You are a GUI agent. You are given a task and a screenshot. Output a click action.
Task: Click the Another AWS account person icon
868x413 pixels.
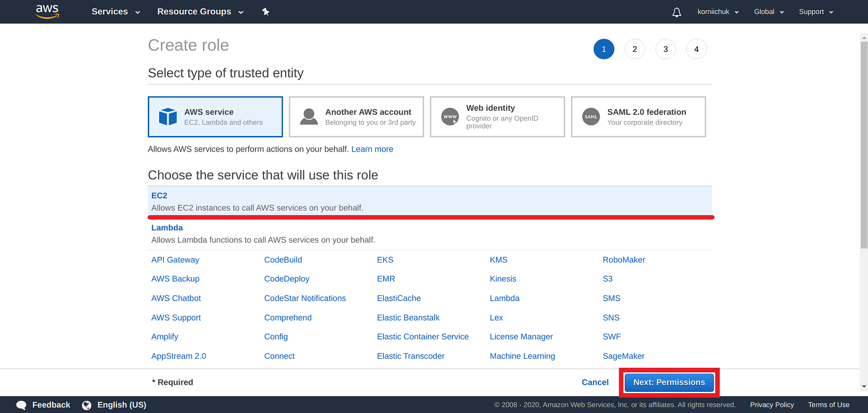point(309,117)
